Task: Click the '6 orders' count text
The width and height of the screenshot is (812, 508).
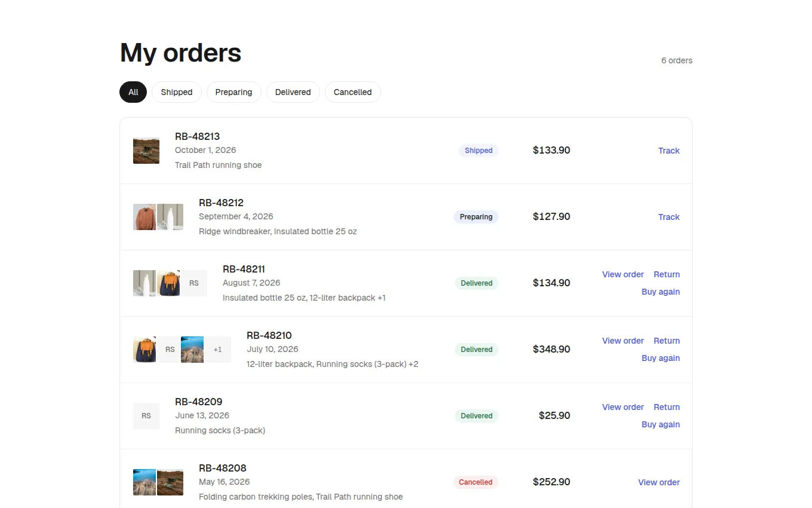Action: click(677, 60)
